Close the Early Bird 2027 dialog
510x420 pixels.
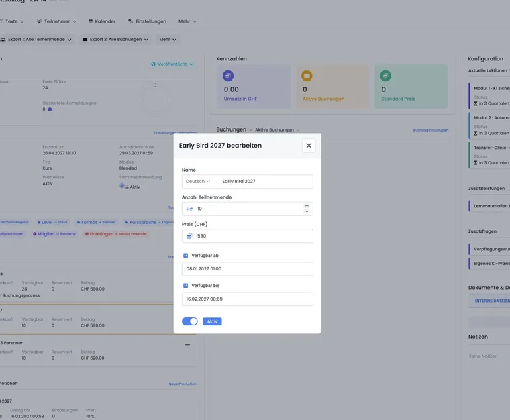pos(309,146)
